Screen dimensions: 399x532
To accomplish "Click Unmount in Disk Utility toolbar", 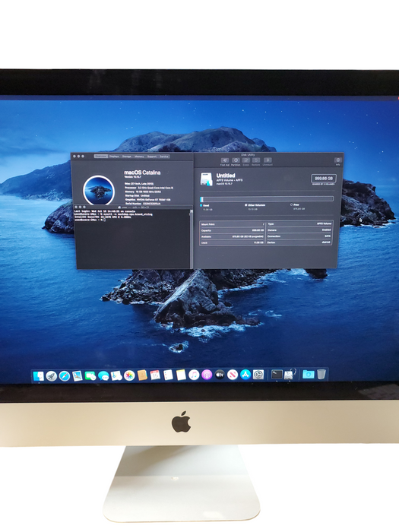I will [x=268, y=161].
